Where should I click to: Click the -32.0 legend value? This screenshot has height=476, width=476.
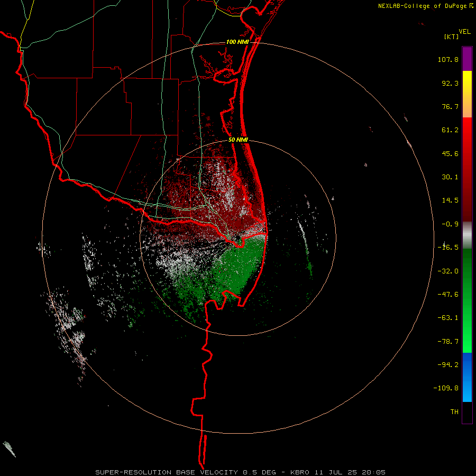448,271
